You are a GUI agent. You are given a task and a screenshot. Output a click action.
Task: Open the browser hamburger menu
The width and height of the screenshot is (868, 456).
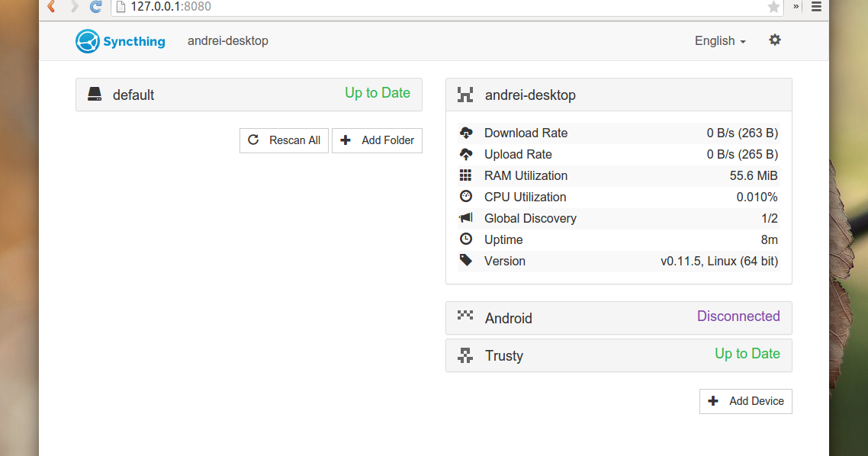pyautogui.click(x=815, y=8)
